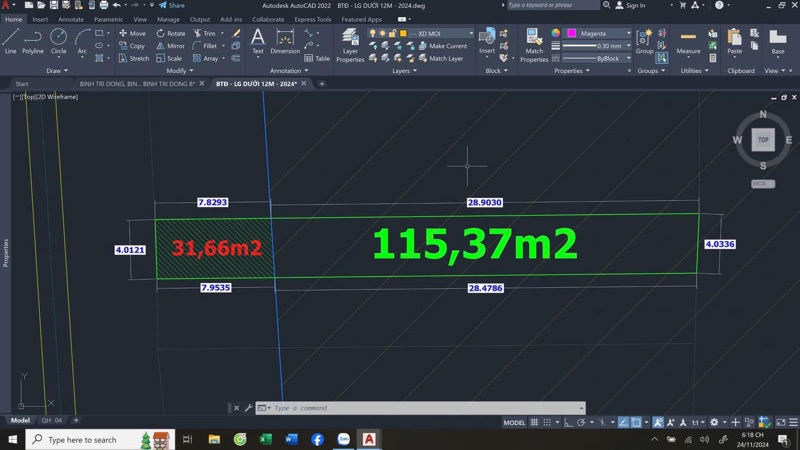Open the Magenta color dropdown

[x=598, y=33]
